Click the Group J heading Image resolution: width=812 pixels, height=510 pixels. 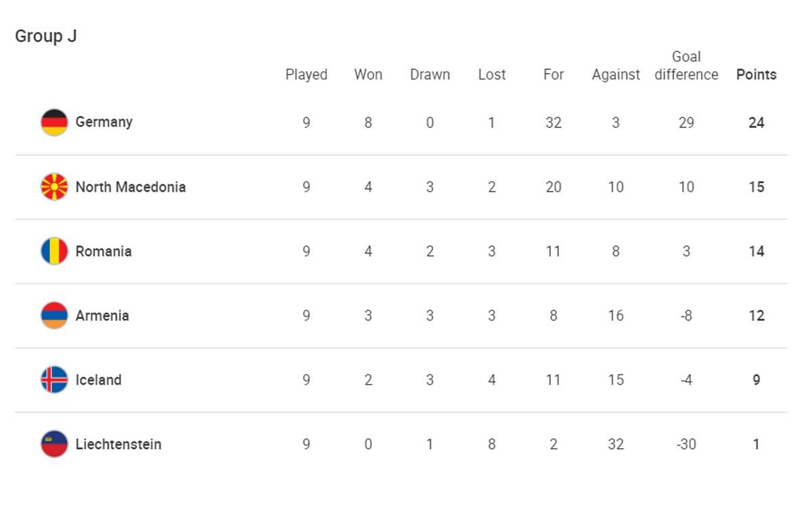[x=46, y=37]
